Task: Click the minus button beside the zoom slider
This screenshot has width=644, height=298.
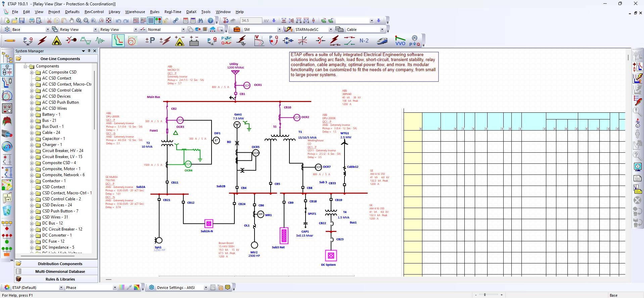Action: pyautogui.click(x=476, y=295)
